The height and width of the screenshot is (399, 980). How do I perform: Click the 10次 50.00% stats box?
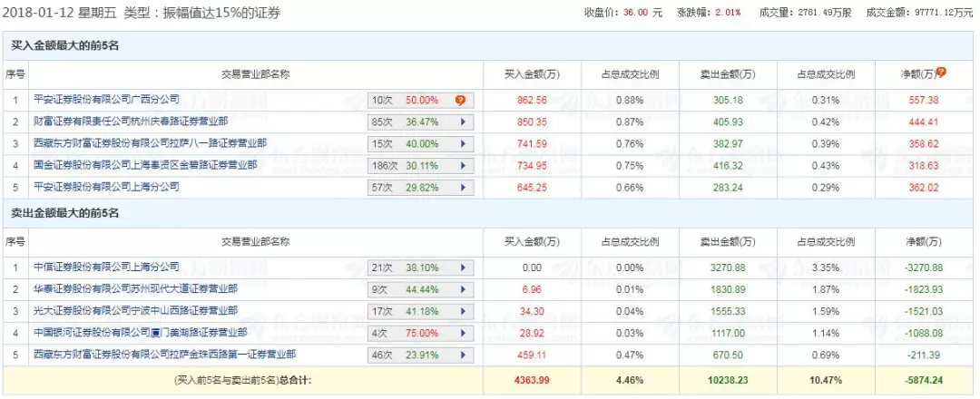[421, 100]
